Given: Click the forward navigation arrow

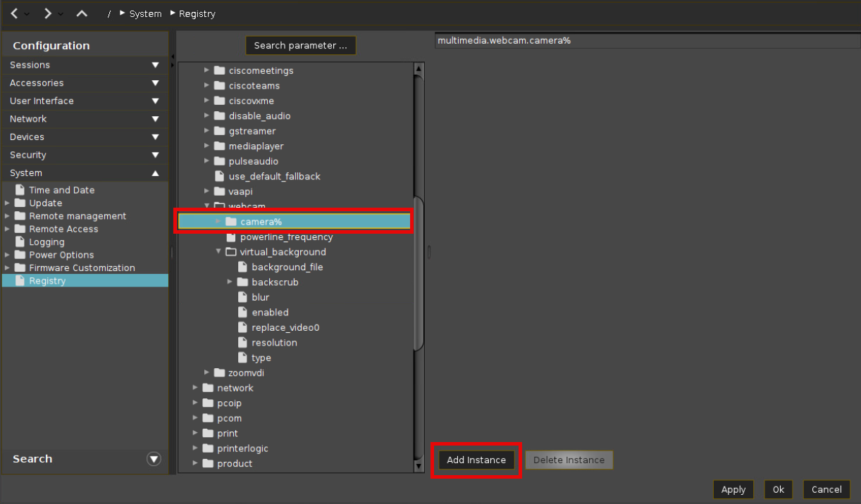Looking at the screenshot, I should [47, 13].
